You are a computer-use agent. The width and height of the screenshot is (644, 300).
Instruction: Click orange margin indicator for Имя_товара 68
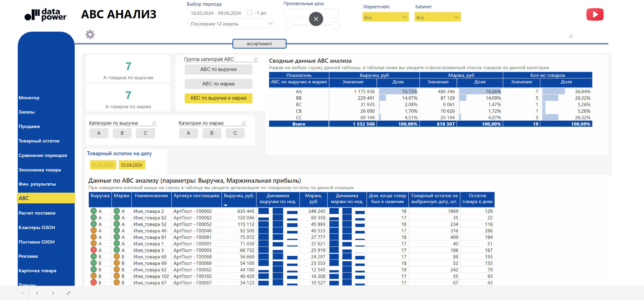click(x=116, y=257)
